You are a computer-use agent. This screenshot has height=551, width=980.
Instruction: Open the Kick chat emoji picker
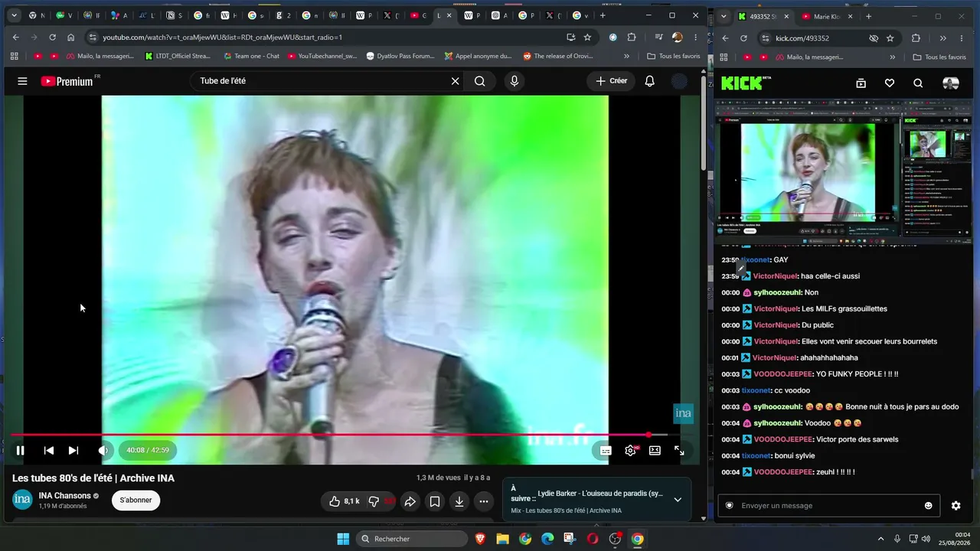coord(929,506)
